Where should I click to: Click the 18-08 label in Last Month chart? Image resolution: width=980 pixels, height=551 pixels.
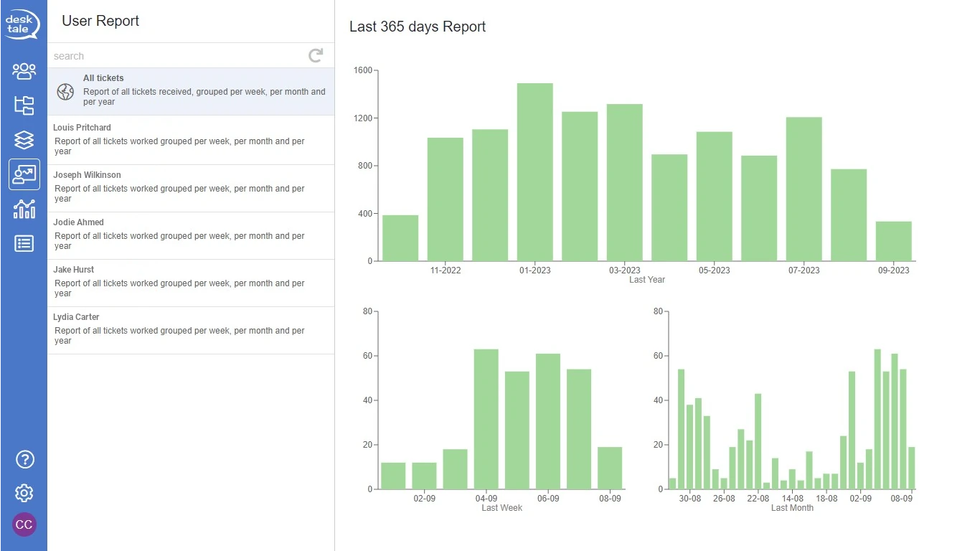click(826, 499)
